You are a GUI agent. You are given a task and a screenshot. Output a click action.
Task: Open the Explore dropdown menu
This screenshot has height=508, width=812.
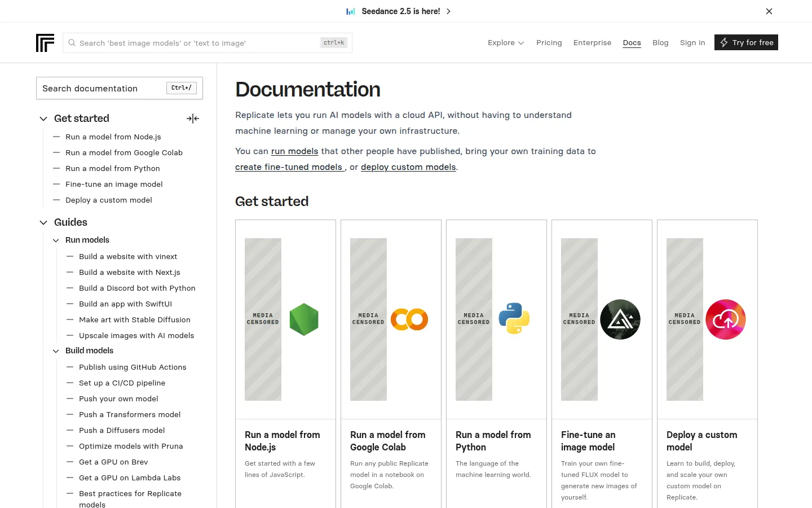(506, 43)
